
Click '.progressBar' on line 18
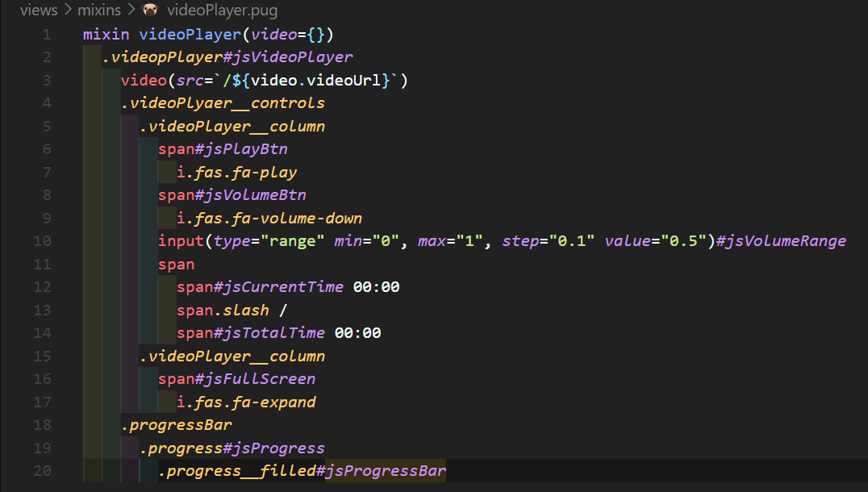point(177,425)
